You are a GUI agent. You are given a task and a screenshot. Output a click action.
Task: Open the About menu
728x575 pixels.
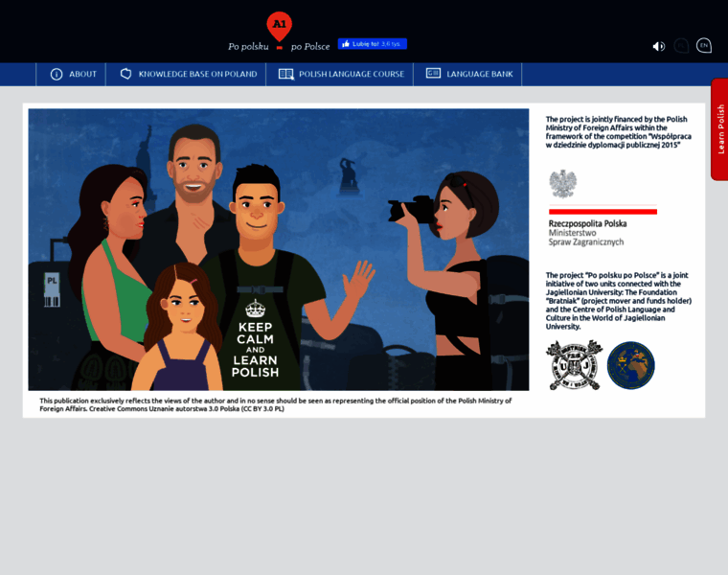pyautogui.click(x=82, y=74)
